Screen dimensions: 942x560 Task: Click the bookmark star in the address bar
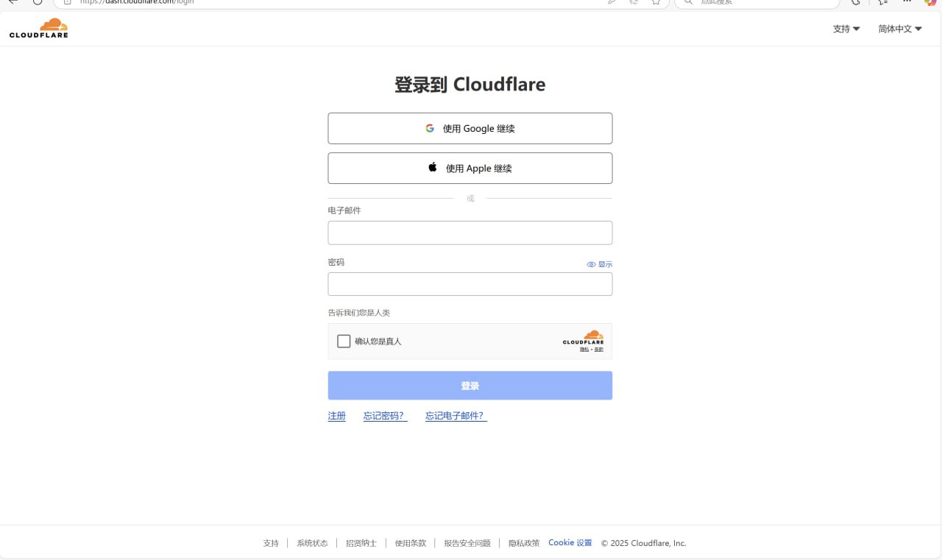[656, 2]
